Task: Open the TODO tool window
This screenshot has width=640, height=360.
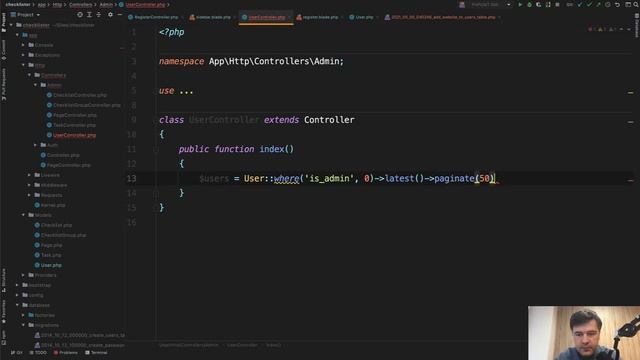Action: pos(38,353)
